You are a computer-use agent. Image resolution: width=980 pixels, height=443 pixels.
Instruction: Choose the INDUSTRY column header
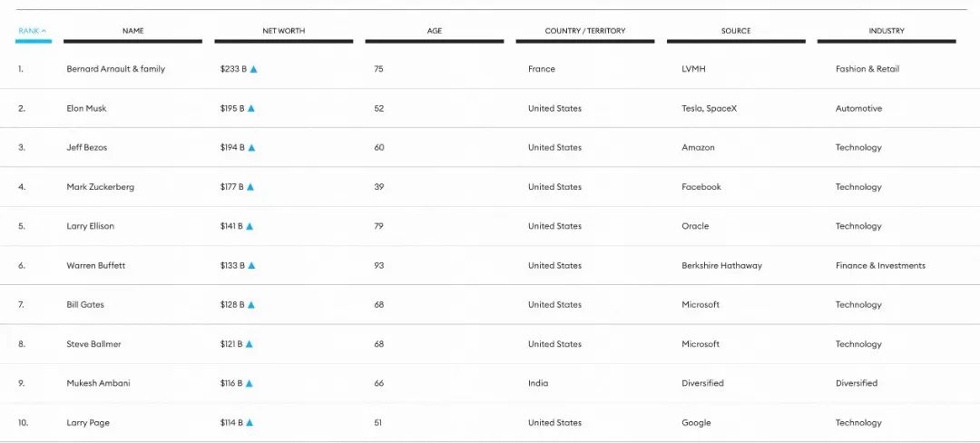[x=887, y=31]
